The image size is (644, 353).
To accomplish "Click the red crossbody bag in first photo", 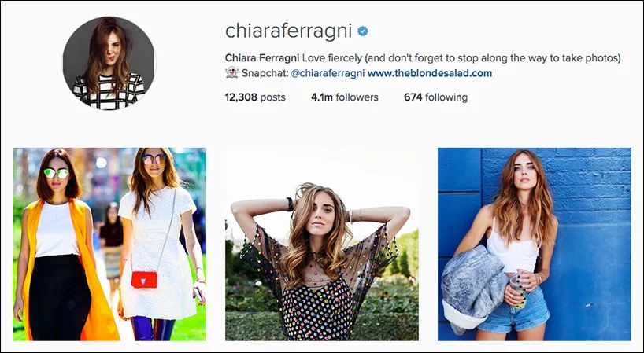I will pos(144,279).
